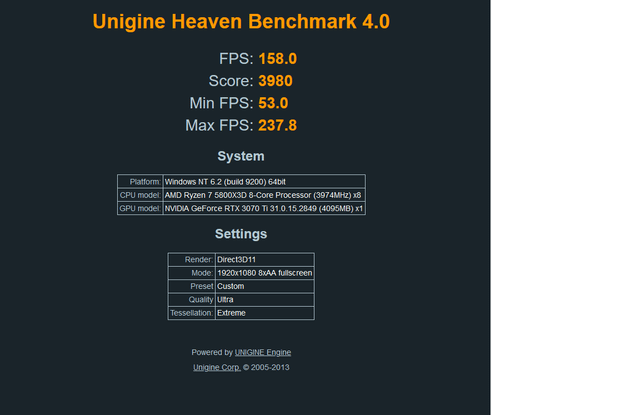The height and width of the screenshot is (415, 640).
Task: Click the Min FPS value 53.0
Action: 273,103
